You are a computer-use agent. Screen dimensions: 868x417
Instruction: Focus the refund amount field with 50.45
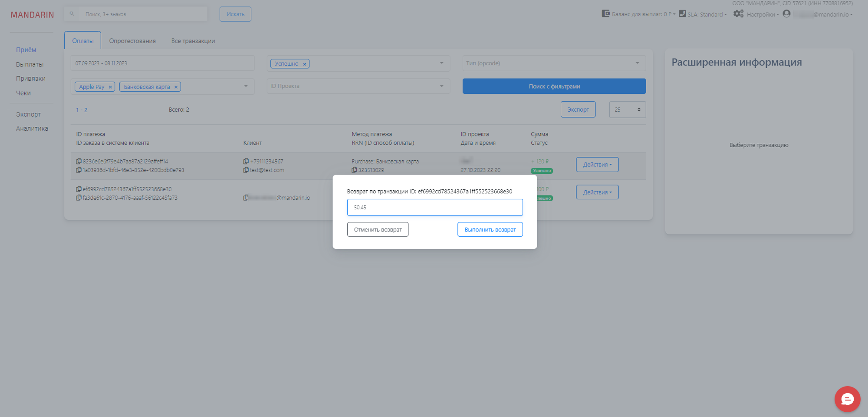click(x=434, y=207)
